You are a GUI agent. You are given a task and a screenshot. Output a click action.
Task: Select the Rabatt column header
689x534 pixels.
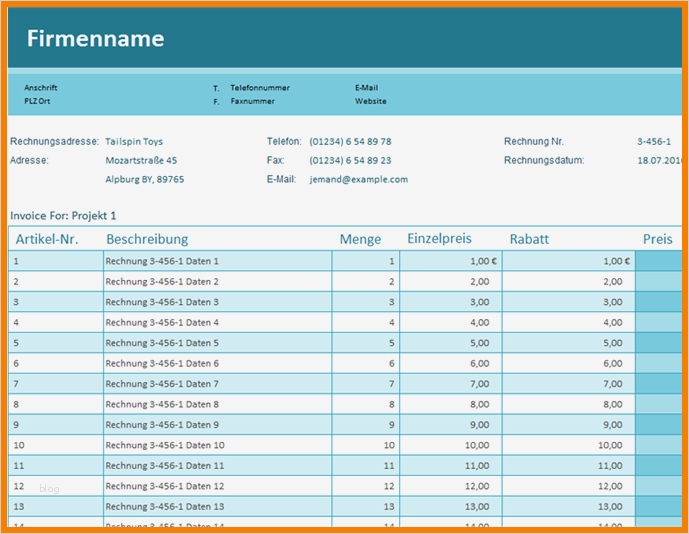click(529, 239)
